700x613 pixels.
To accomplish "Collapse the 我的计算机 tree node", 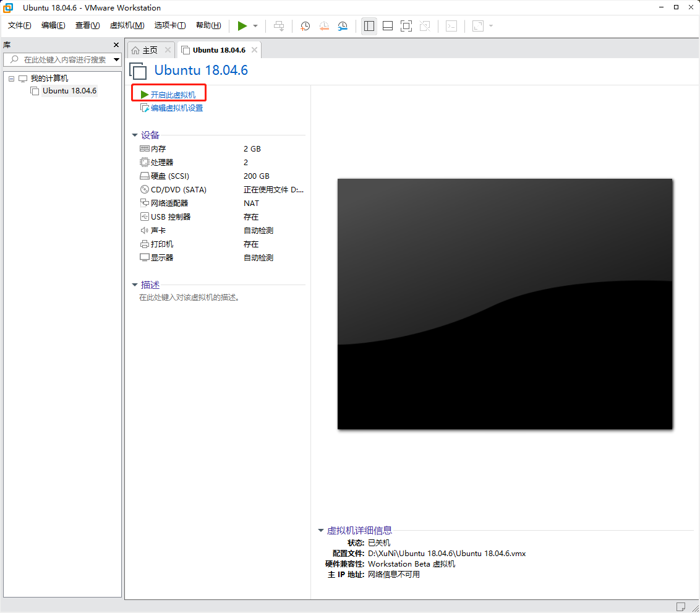I will point(11,79).
